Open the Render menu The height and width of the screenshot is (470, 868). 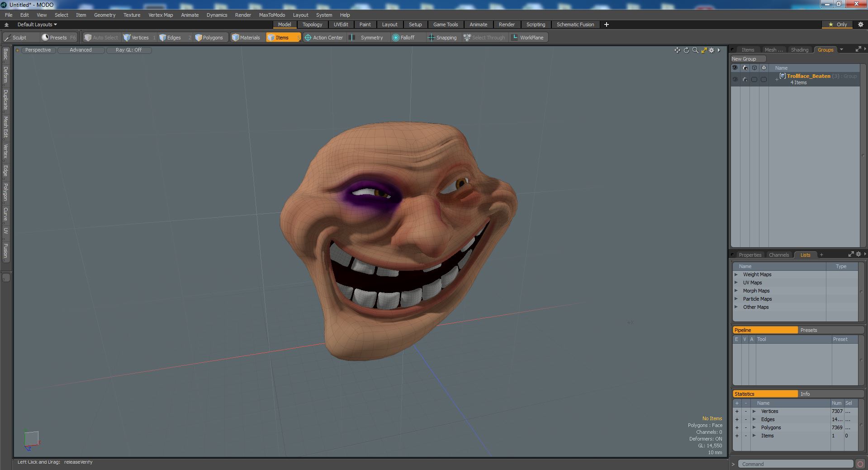[243, 15]
